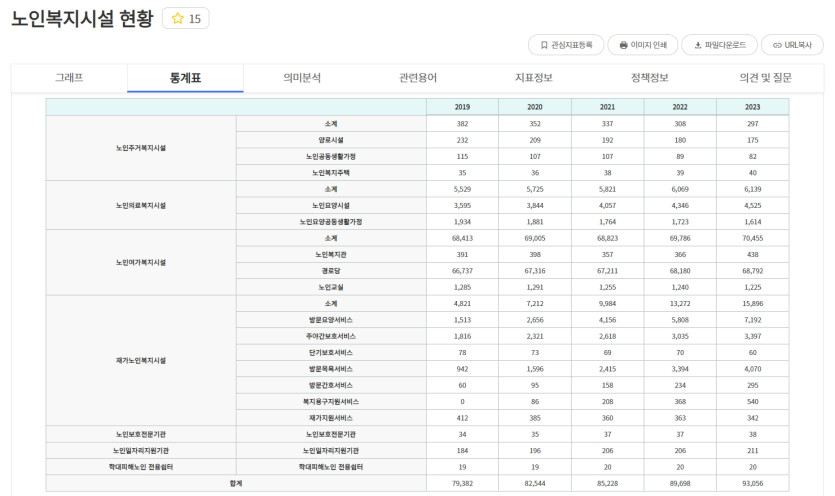The height and width of the screenshot is (496, 835).
Task: Open the 정책정보 tab
Action: tap(650, 78)
